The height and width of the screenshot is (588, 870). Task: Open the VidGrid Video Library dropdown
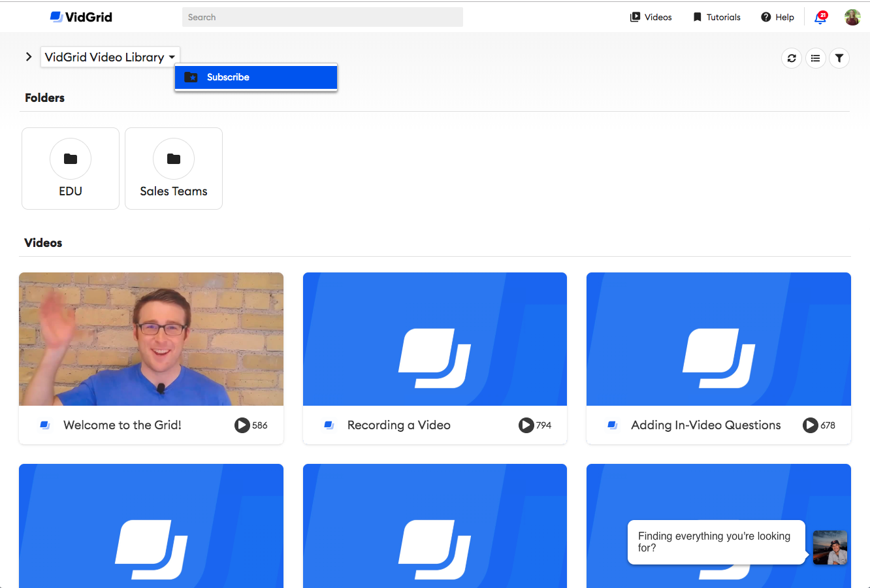click(x=110, y=57)
